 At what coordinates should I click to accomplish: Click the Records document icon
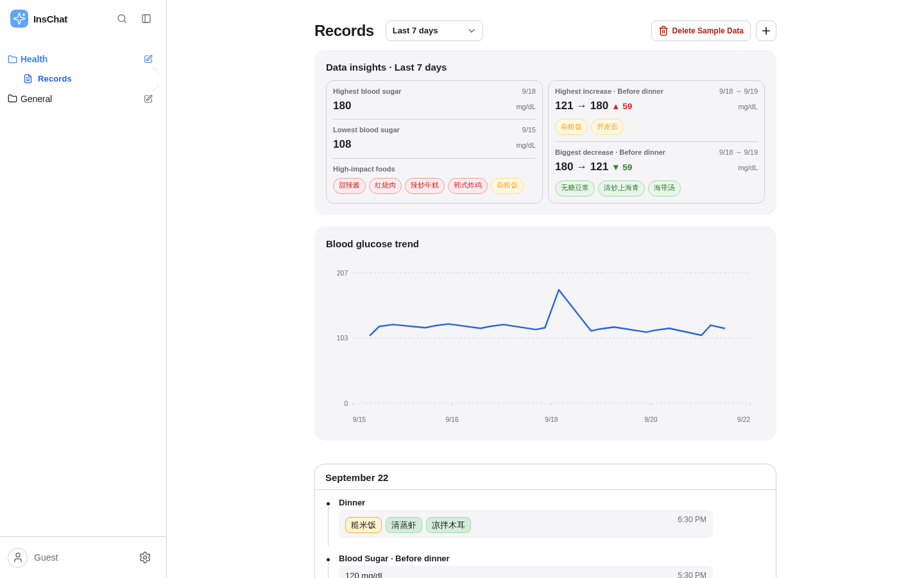click(x=28, y=79)
